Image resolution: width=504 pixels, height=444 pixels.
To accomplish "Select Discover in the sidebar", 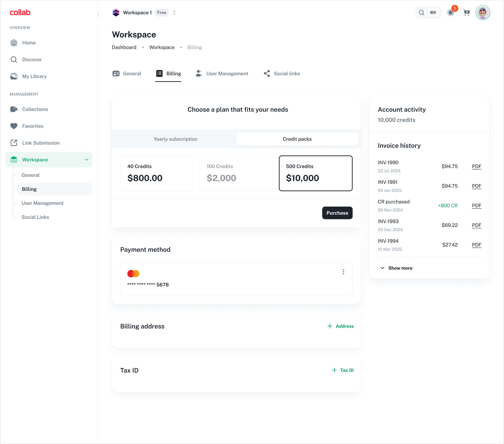I will tap(32, 60).
